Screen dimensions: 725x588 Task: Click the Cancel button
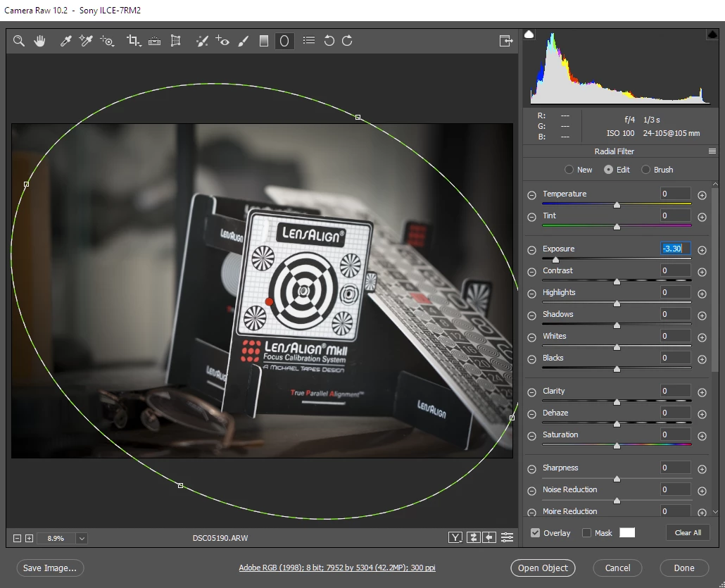[617, 568]
